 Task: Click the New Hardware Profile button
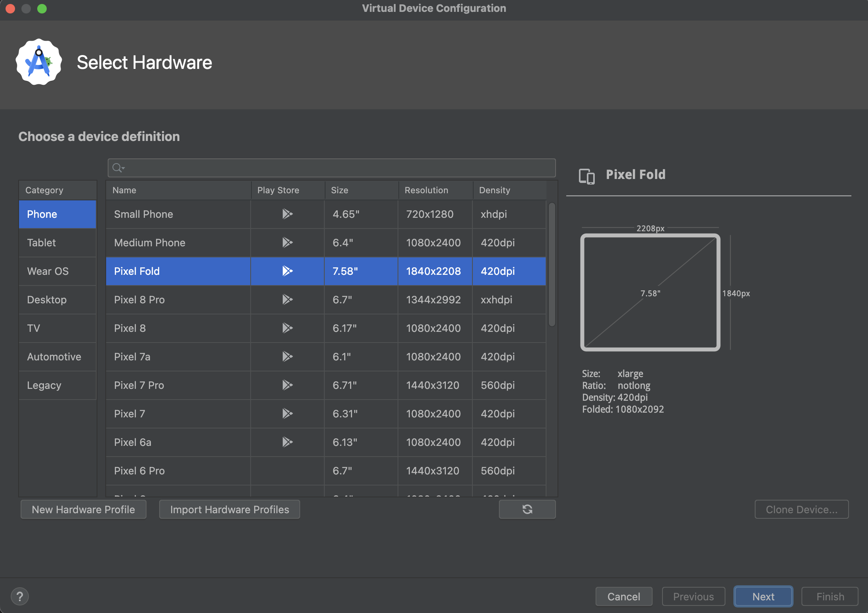[83, 510]
